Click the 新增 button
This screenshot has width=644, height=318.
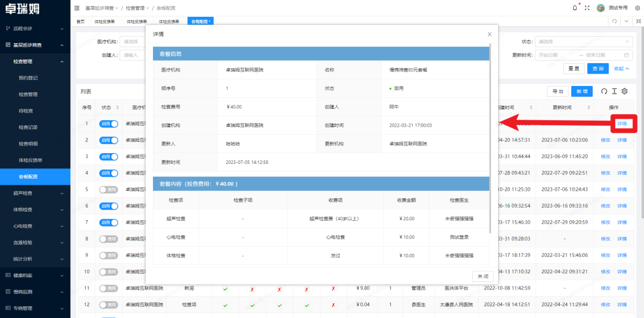point(582,91)
